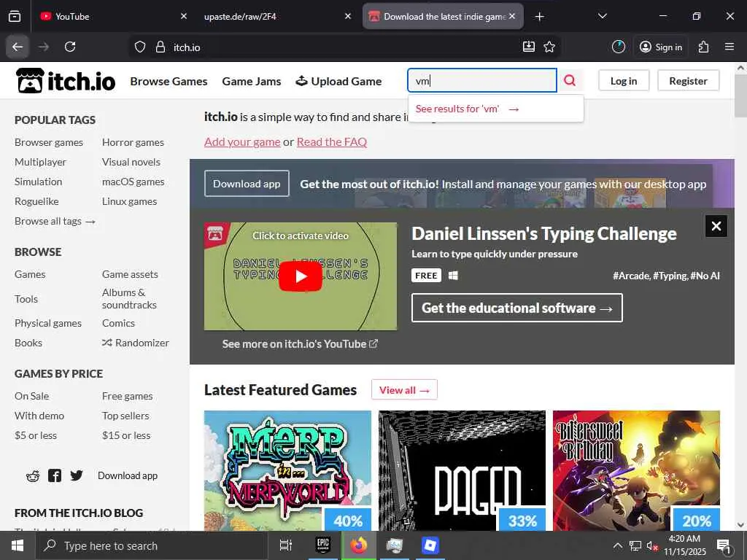Viewport: 747px width, 560px height.
Task: Launch Epic Games from the taskbar
Action: [x=323, y=545]
